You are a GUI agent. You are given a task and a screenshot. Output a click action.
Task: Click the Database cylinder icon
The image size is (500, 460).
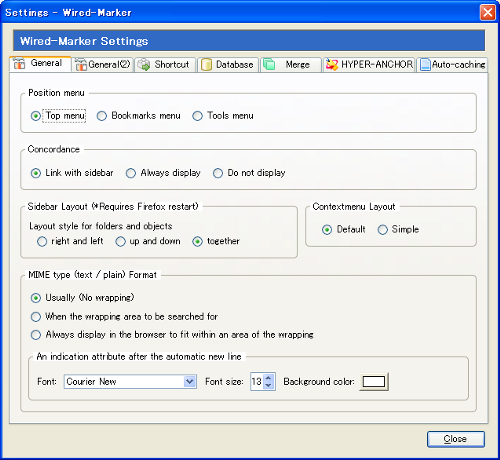[x=206, y=65]
